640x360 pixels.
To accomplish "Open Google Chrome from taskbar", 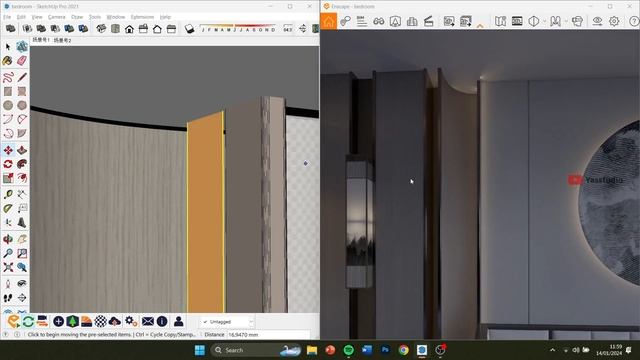I will point(403,350).
